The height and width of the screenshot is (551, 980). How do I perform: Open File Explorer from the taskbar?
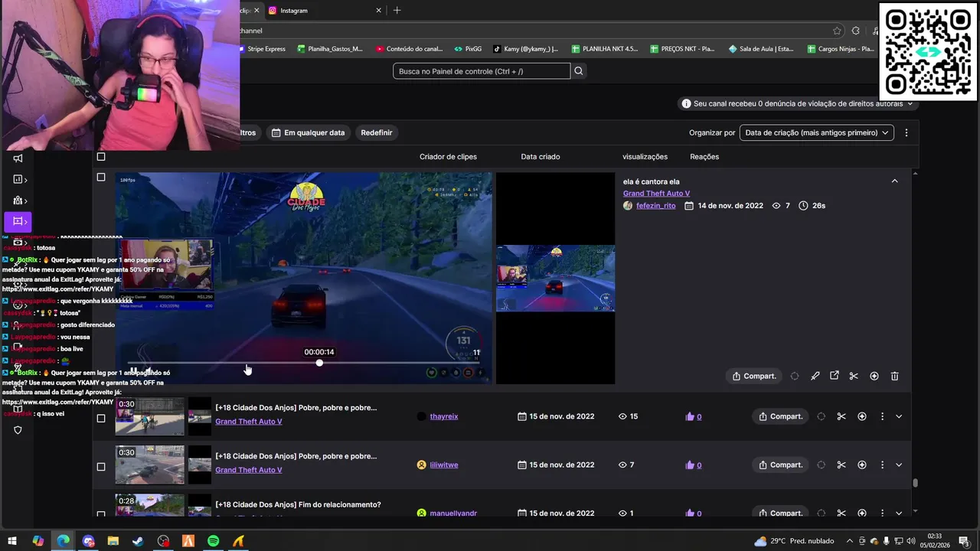(x=113, y=541)
